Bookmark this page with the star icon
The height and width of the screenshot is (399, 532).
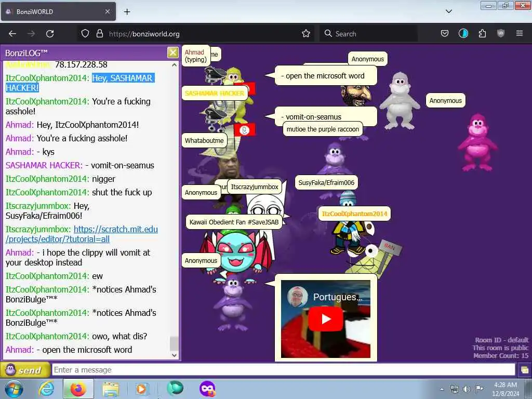click(x=305, y=34)
